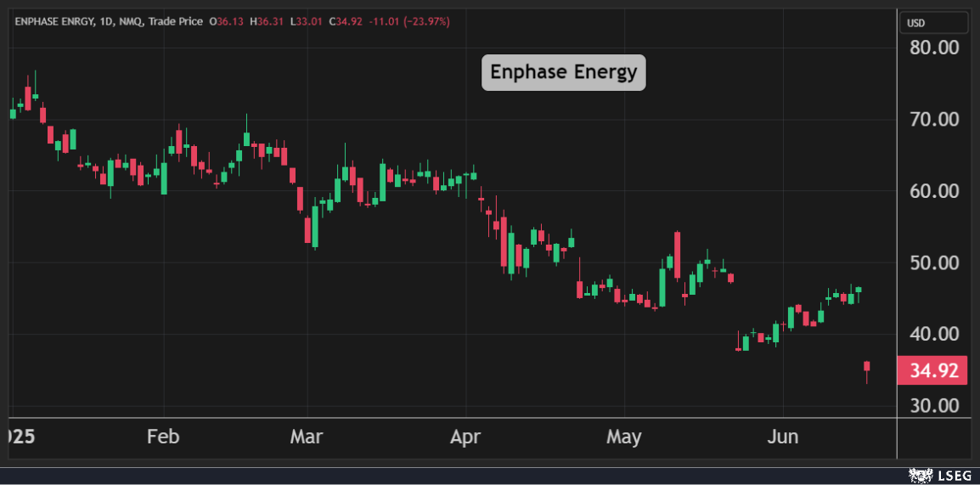Click the O36.13 open price value

226,20
